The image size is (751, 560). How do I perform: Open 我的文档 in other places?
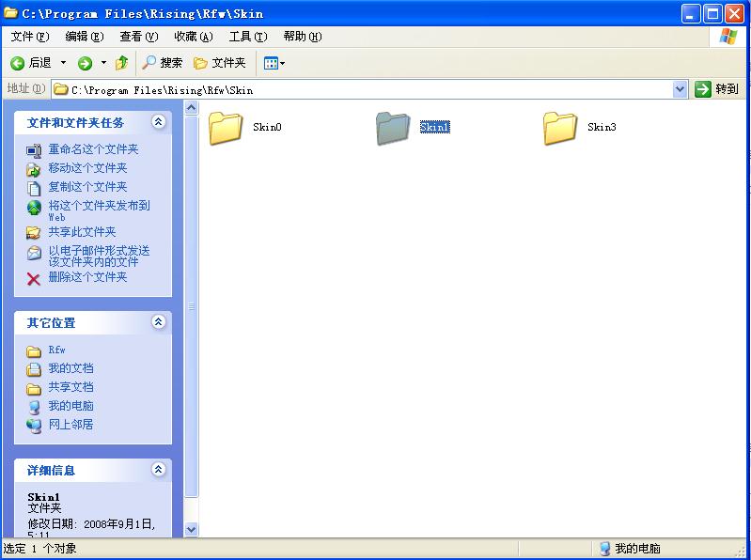coord(70,368)
